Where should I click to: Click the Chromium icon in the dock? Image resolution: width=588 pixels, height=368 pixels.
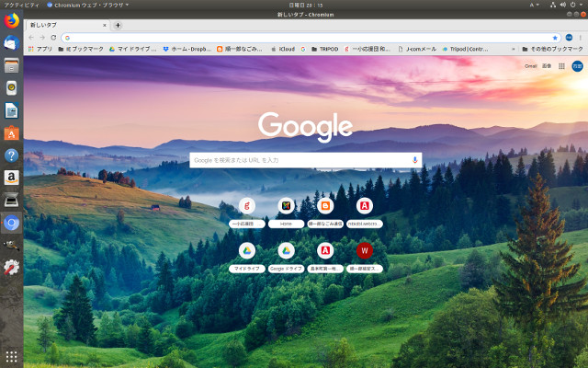pos(12,223)
